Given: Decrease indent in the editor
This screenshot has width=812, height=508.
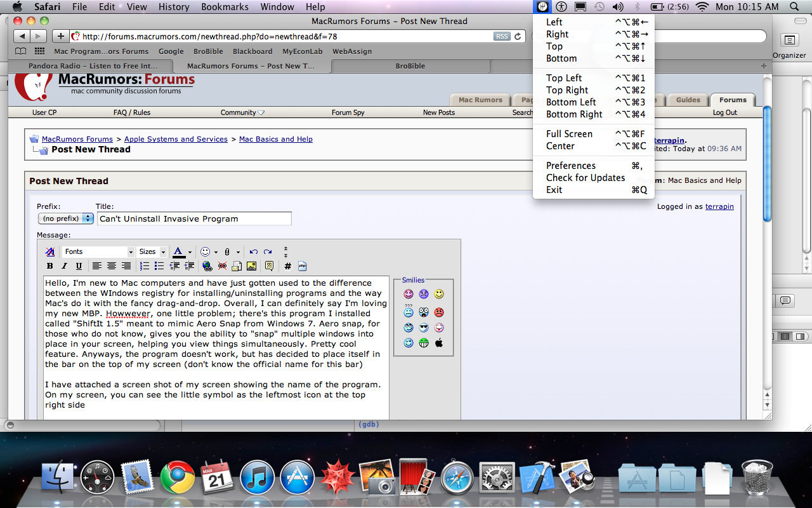Looking at the screenshot, I should tap(174, 266).
